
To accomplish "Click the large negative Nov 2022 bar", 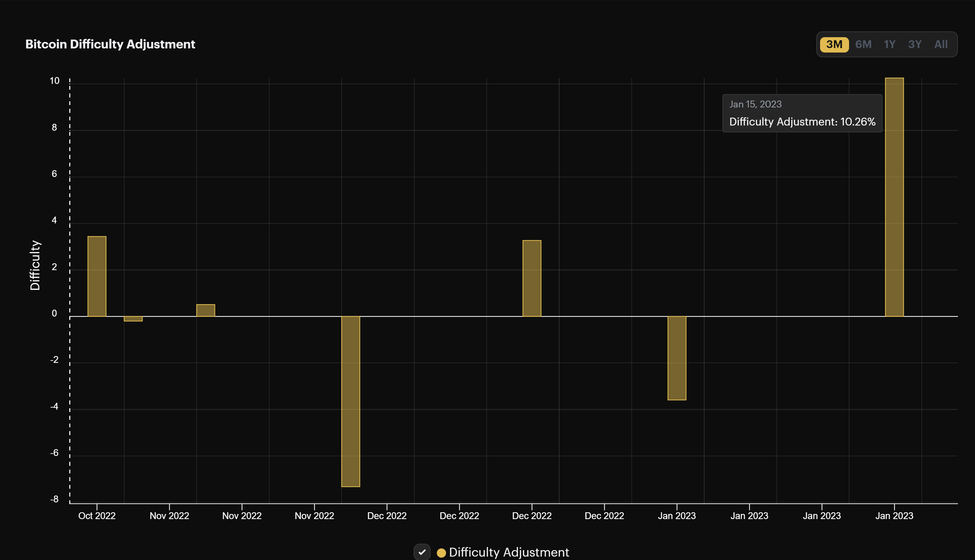I will [x=350, y=404].
